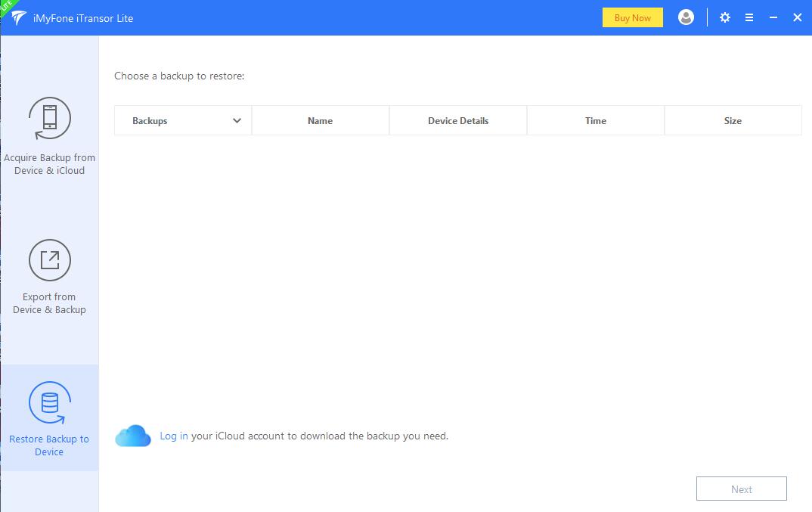Click the Time column header

[x=596, y=120]
